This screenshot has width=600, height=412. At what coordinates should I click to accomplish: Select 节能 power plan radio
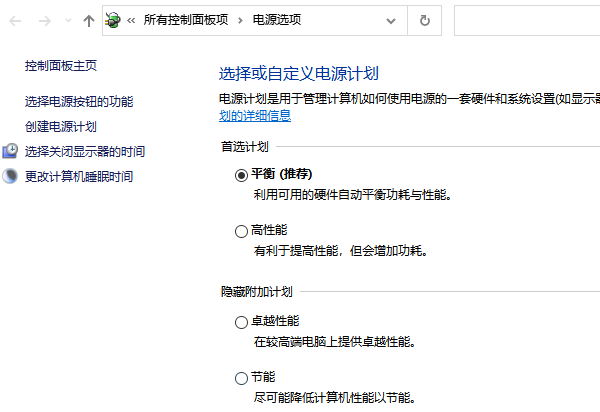tap(241, 378)
